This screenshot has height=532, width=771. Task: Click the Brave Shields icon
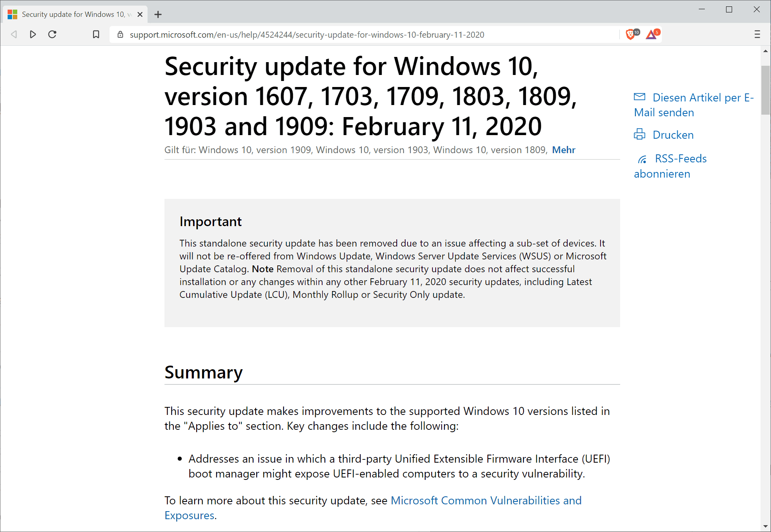tap(631, 34)
